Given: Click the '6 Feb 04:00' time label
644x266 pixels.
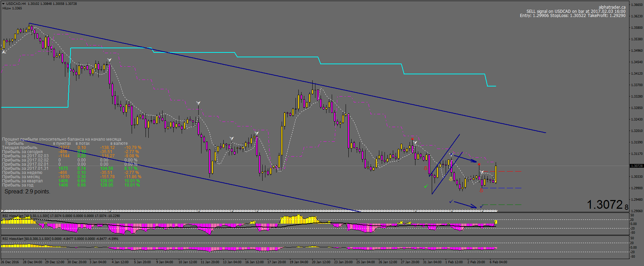Looking at the screenshot, I should [x=498, y=262].
